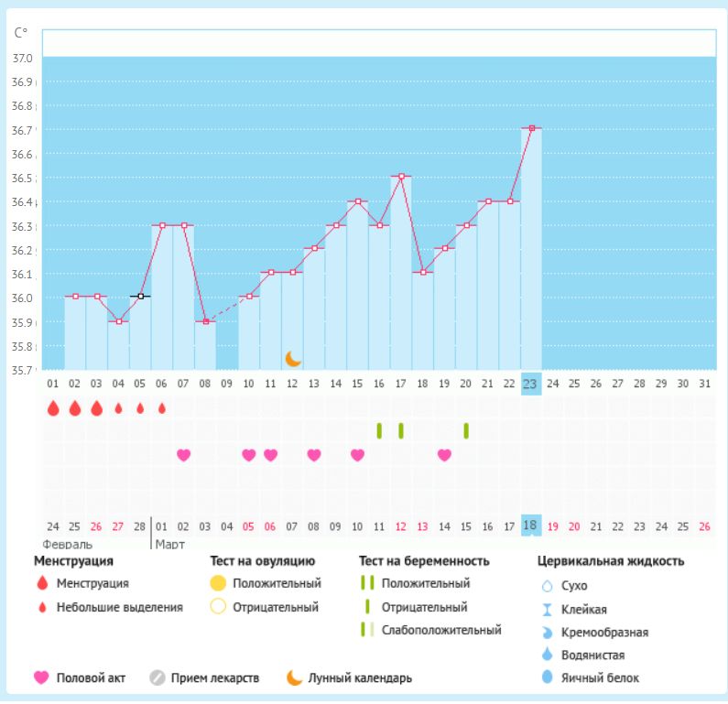728x704 pixels.
Task: Click the 36.7 temperature point on day 23
Action: 532,128
